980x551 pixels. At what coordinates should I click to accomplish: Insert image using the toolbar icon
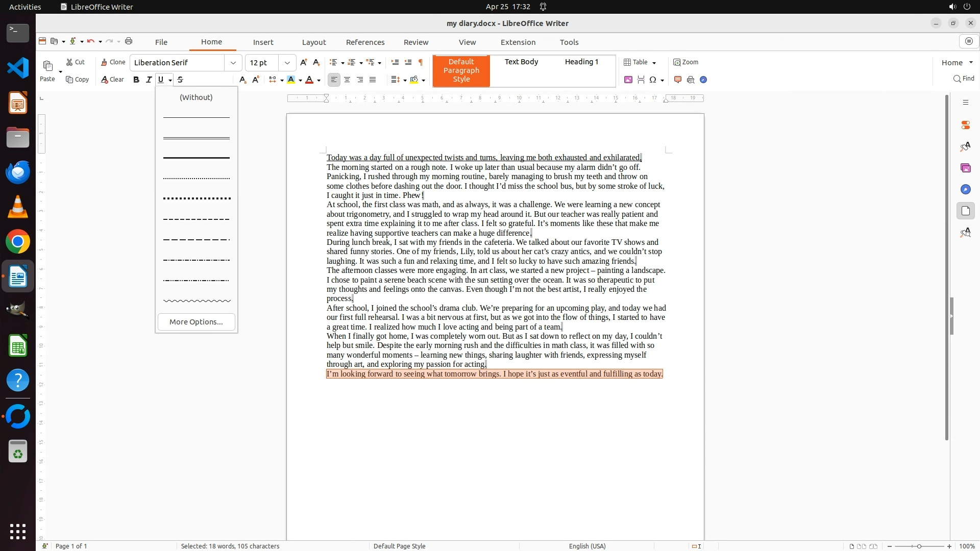tap(628, 80)
